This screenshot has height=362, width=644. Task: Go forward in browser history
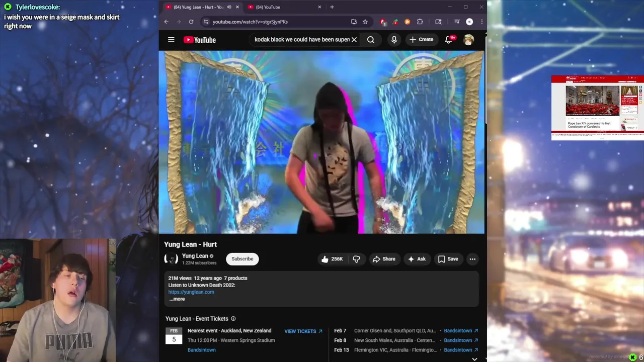[179, 22]
